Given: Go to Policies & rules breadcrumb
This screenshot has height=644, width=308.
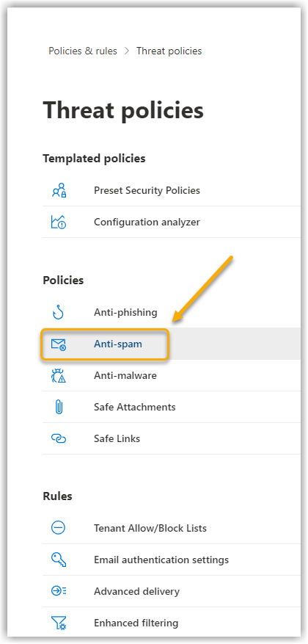Looking at the screenshot, I should pos(83,51).
